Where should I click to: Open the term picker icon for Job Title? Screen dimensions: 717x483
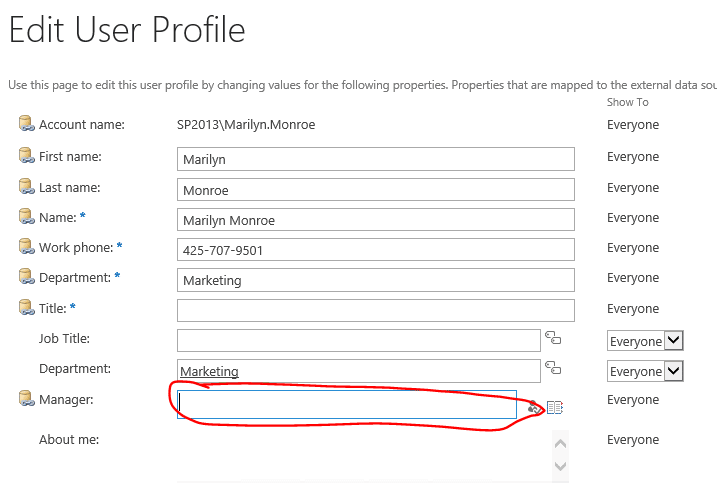552,338
